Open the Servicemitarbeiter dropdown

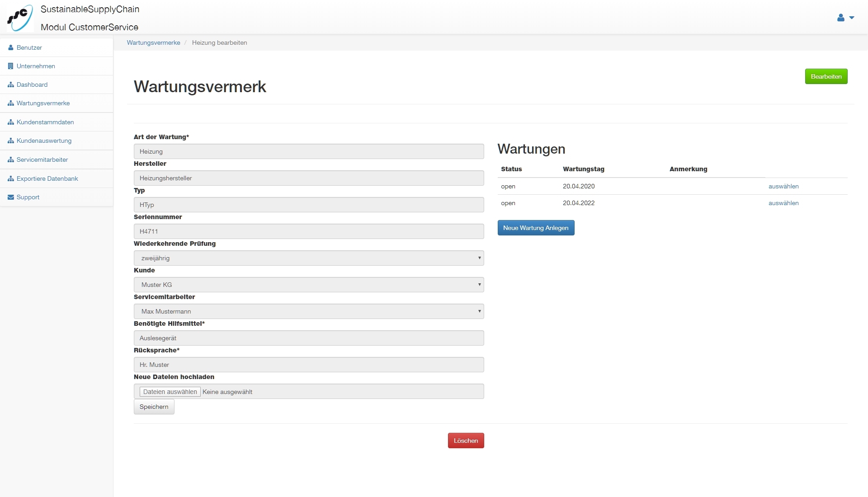pyautogui.click(x=309, y=311)
